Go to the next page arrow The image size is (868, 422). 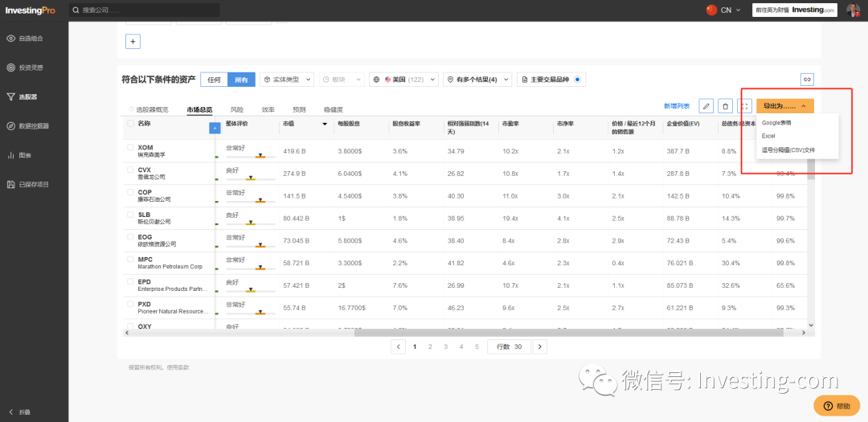[x=540, y=346]
